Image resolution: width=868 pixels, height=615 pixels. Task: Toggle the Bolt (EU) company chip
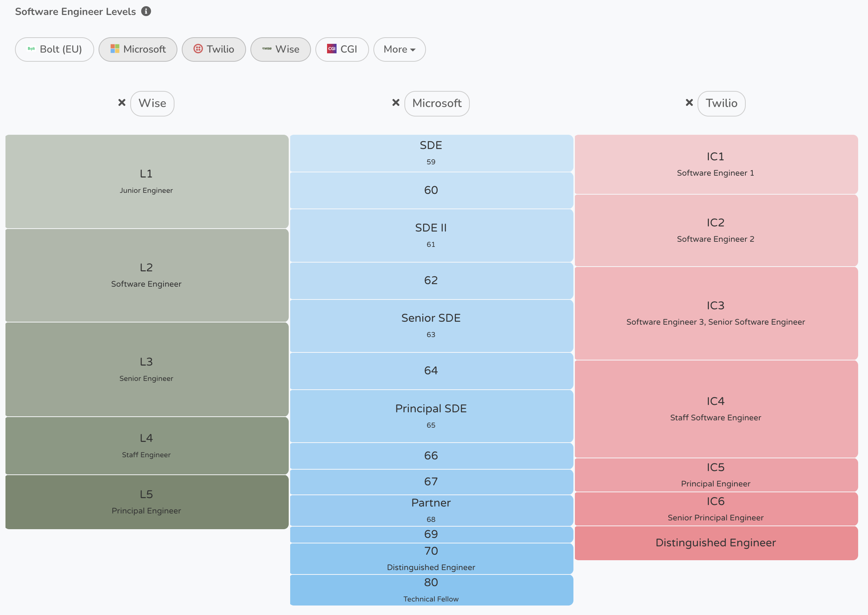[54, 49]
